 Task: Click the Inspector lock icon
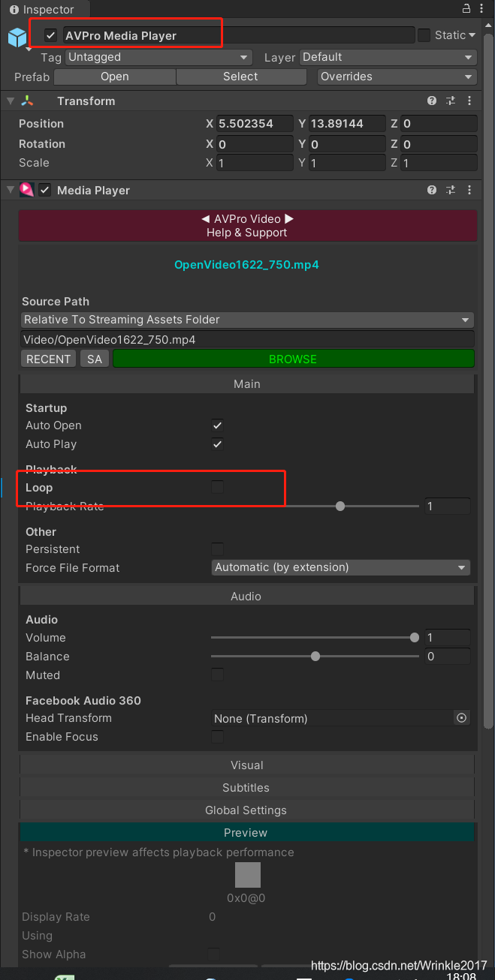(x=466, y=9)
